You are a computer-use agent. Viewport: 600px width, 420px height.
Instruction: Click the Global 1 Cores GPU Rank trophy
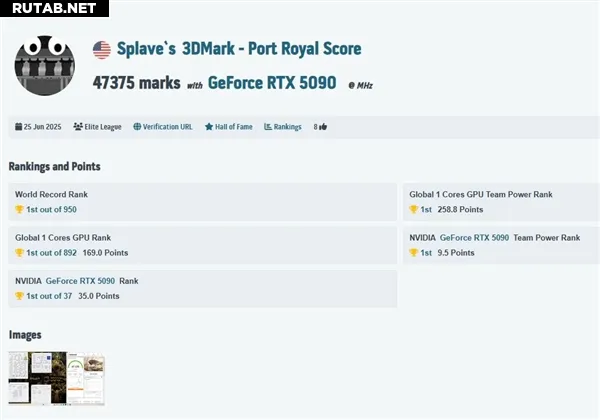(19, 252)
